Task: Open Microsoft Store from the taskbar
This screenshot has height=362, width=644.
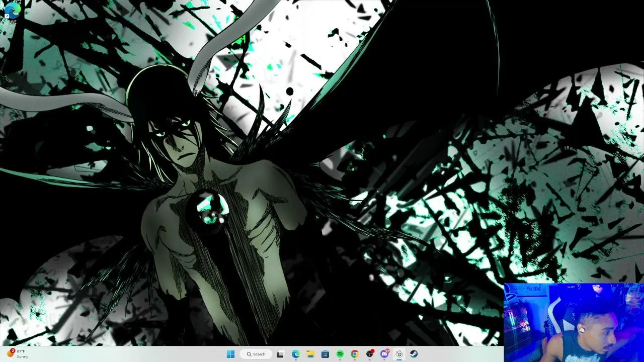Action: [x=325, y=354]
